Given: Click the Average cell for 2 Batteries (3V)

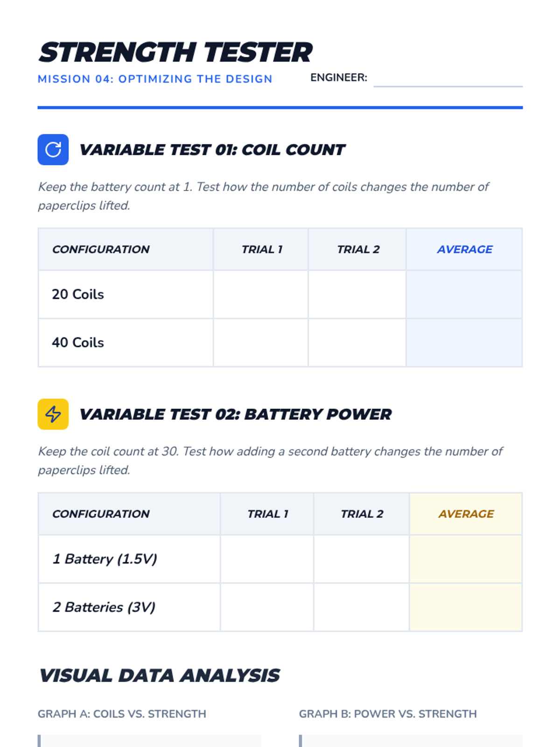Looking at the screenshot, I should 465,607.
